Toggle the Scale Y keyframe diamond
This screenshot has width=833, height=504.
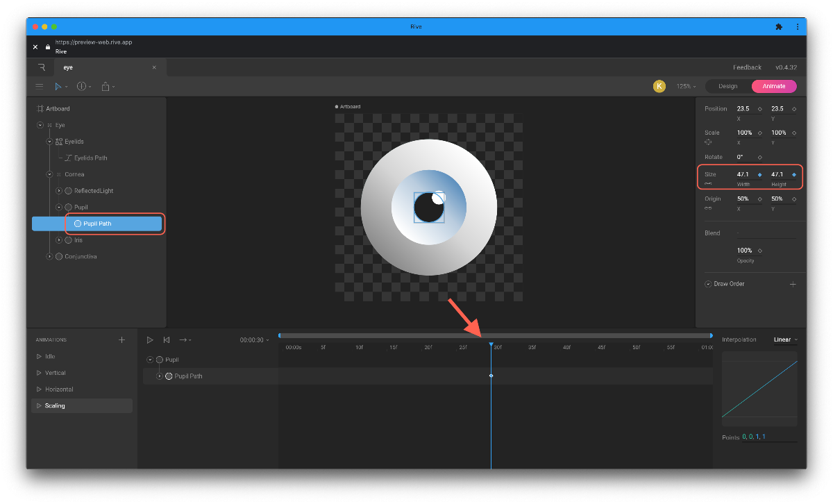coord(794,133)
